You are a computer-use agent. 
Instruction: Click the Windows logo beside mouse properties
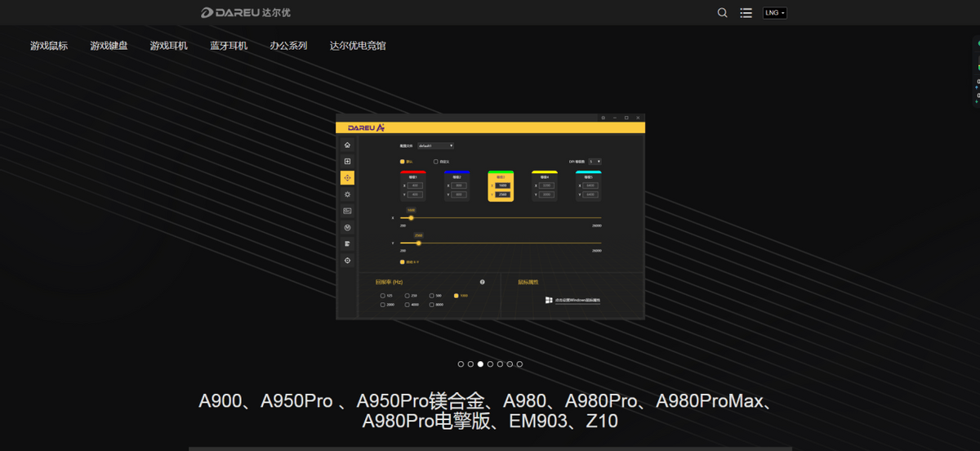click(x=549, y=300)
